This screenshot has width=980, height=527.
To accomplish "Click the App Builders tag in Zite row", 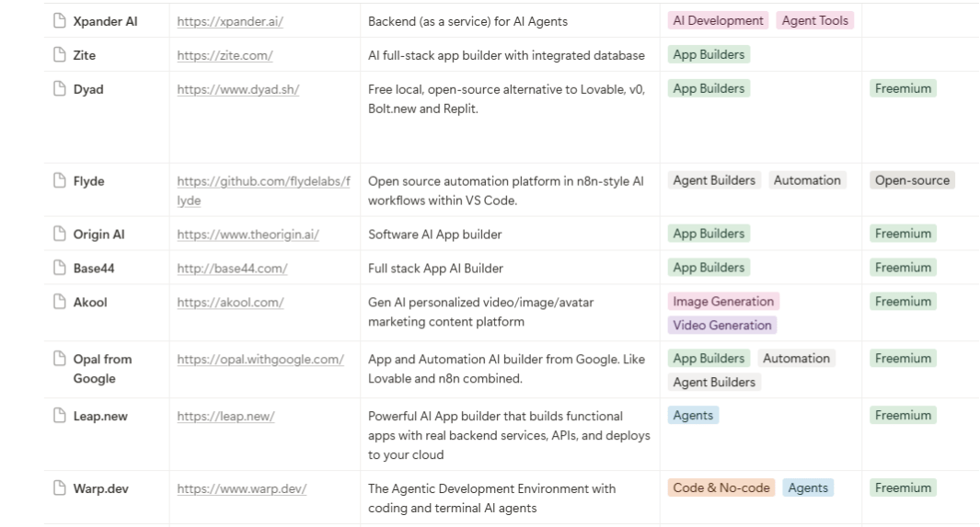I will (x=709, y=54).
